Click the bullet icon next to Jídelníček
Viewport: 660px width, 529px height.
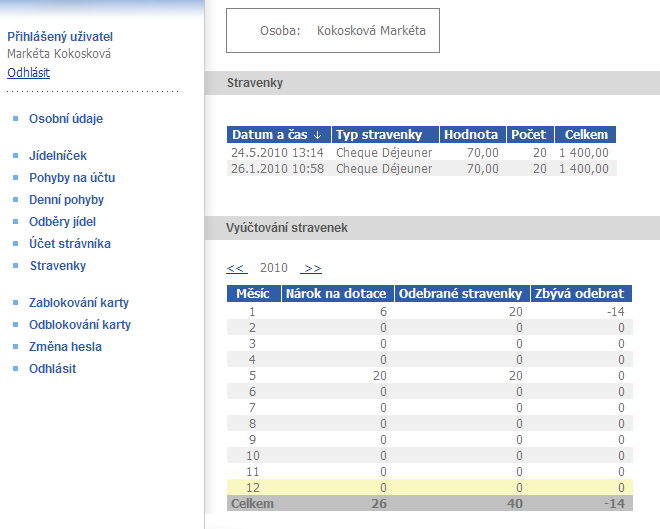tap(16, 156)
